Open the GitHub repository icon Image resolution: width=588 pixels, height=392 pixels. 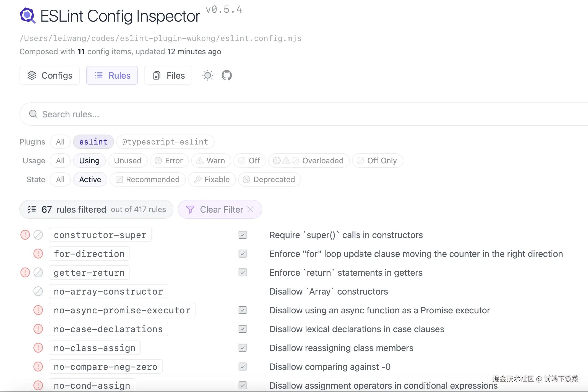pos(227,75)
